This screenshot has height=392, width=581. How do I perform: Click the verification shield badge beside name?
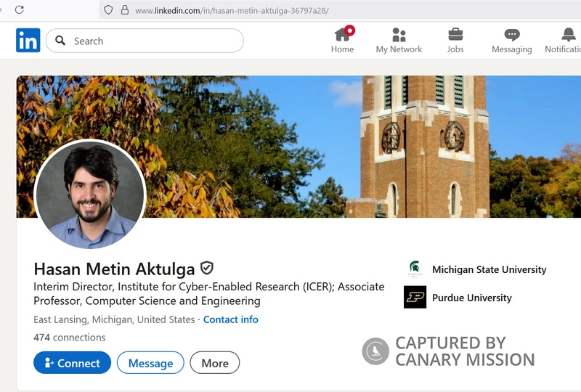207,268
